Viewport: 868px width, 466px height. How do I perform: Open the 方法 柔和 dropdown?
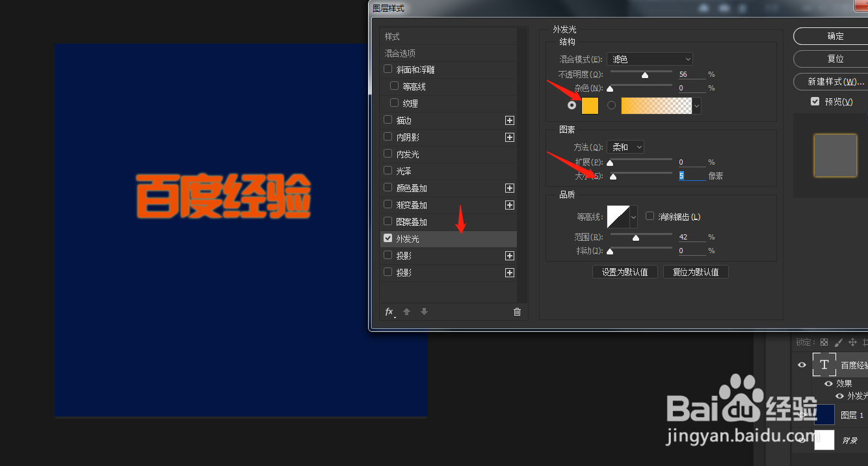(x=625, y=147)
